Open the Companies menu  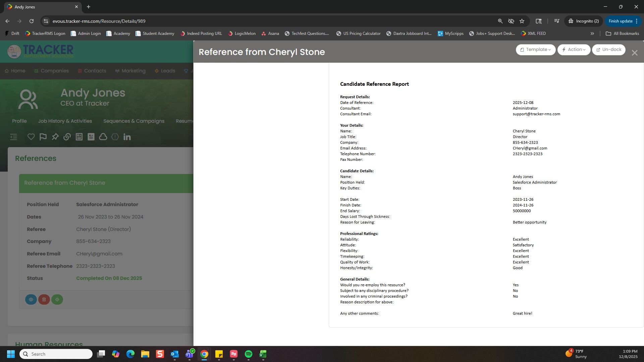[x=54, y=71]
